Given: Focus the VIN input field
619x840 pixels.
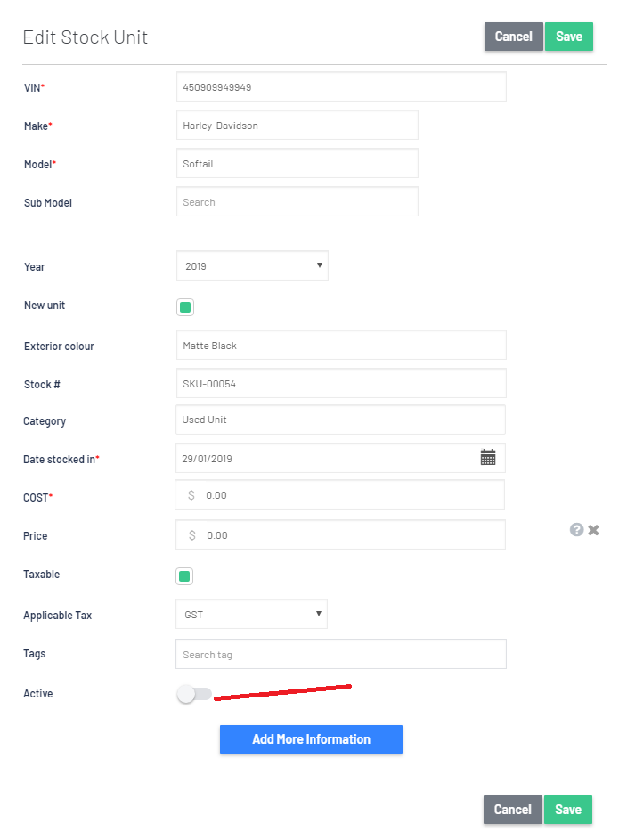Looking at the screenshot, I should pos(341,86).
